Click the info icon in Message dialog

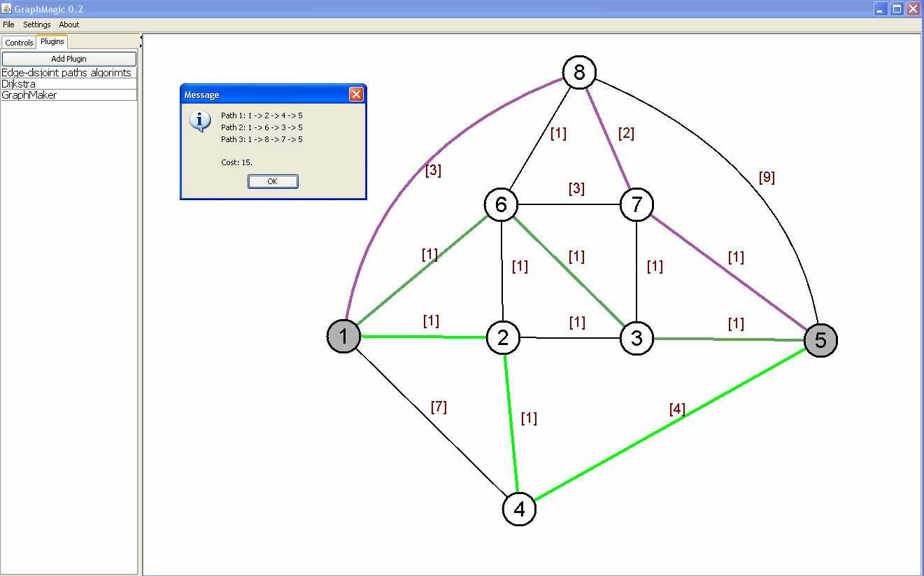(x=200, y=120)
